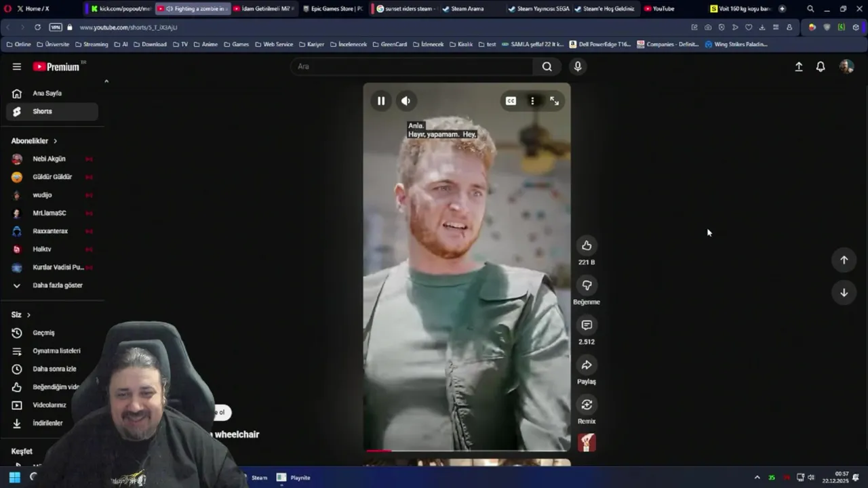Switch to the İdam Getirilmeli Mi? tab
Screen dimensions: 868x488
click(262, 9)
